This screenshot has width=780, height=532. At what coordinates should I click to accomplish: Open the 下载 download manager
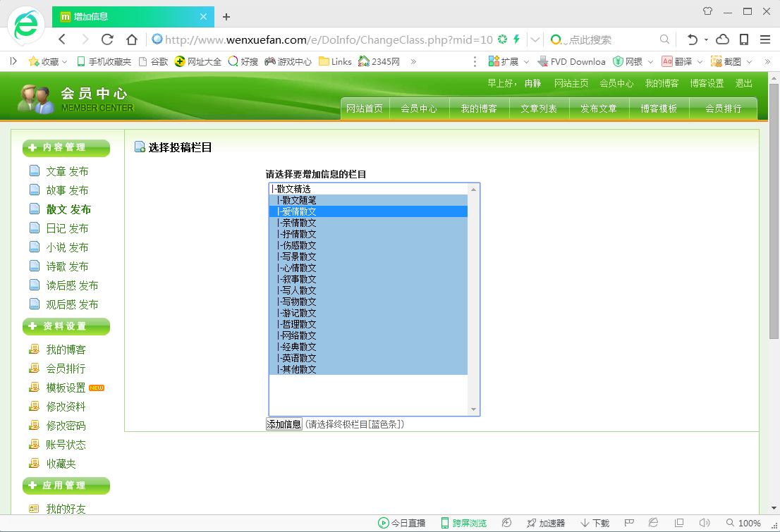pyautogui.click(x=595, y=523)
